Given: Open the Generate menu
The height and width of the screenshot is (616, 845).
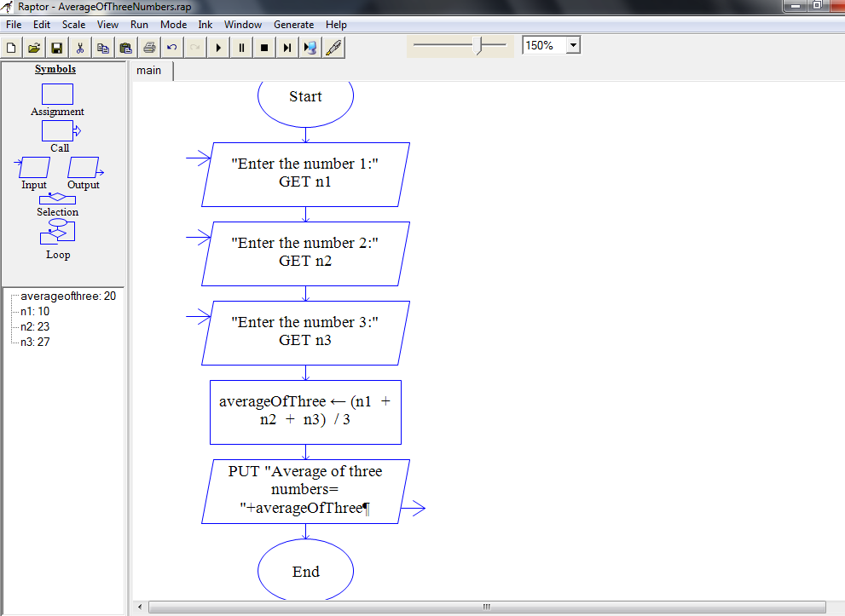Looking at the screenshot, I should (294, 25).
